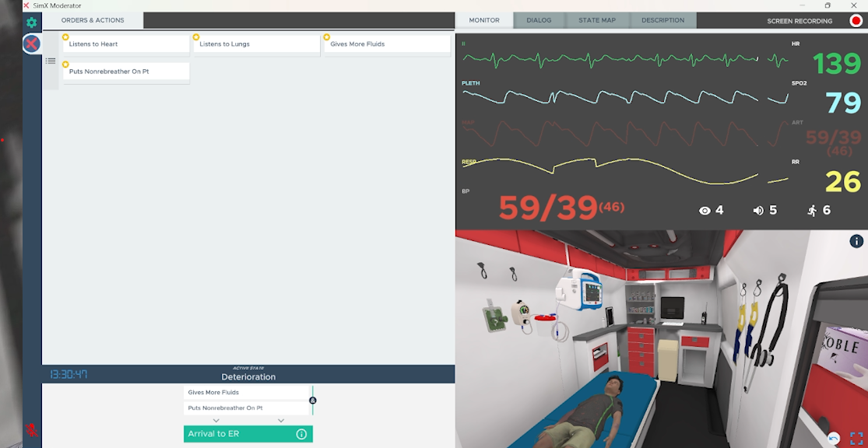
Task: Toggle the star on Listens to Heart
Action: pyautogui.click(x=65, y=37)
